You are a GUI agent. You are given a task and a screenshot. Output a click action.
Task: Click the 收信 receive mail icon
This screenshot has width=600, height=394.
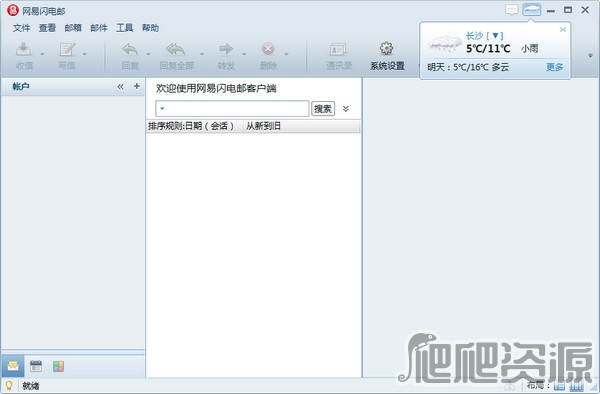click(24, 49)
